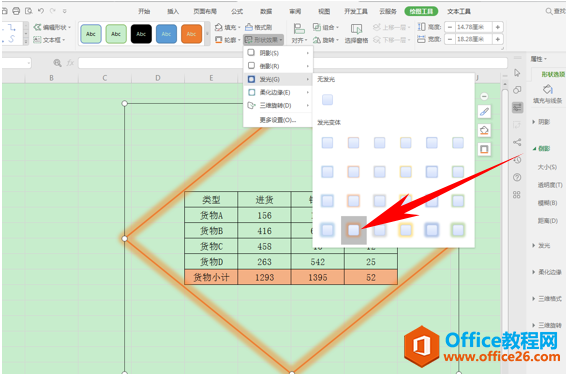Open the 阴影(S) shadow submenu
Screen dimensions: 567x374
pyautogui.click(x=278, y=53)
